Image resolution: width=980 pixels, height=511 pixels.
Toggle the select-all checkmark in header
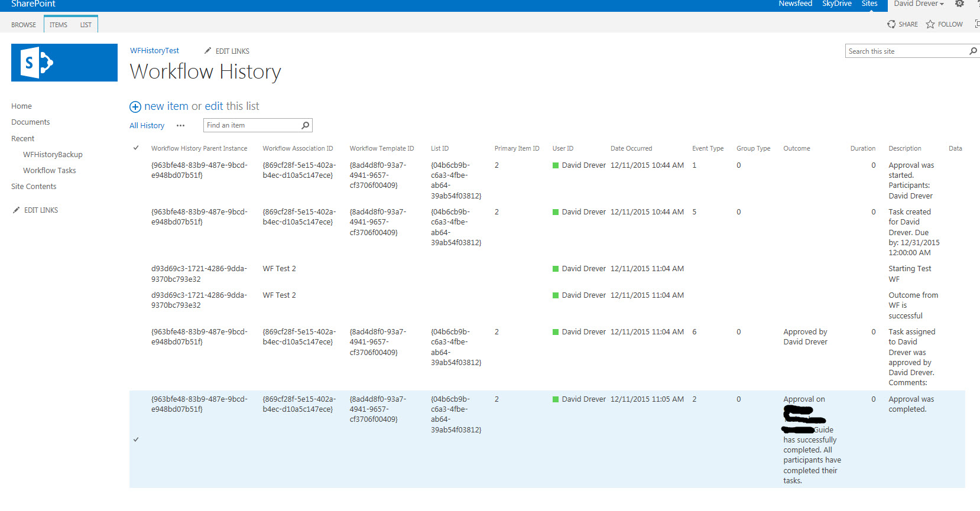[x=136, y=148]
